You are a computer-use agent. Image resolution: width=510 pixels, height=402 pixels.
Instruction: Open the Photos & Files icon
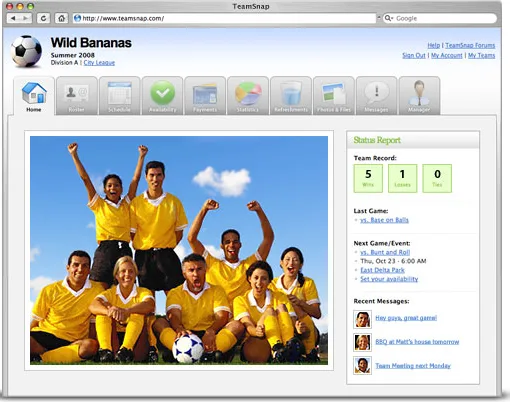pos(334,94)
